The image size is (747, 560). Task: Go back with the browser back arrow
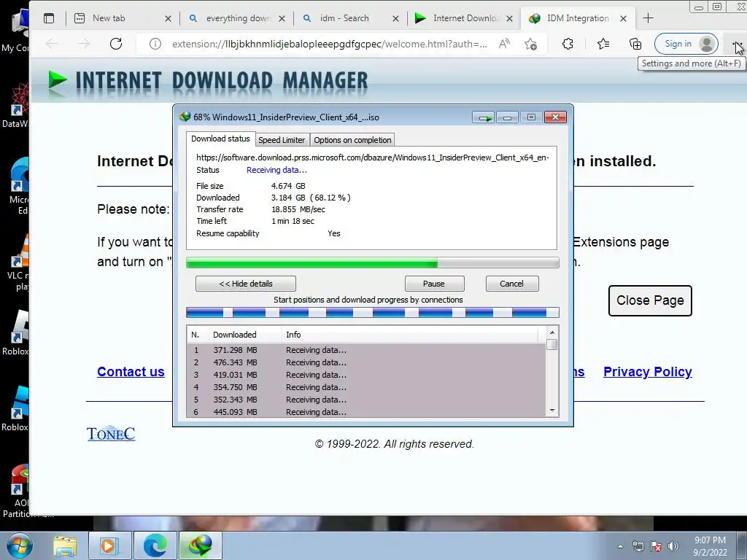pos(52,44)
